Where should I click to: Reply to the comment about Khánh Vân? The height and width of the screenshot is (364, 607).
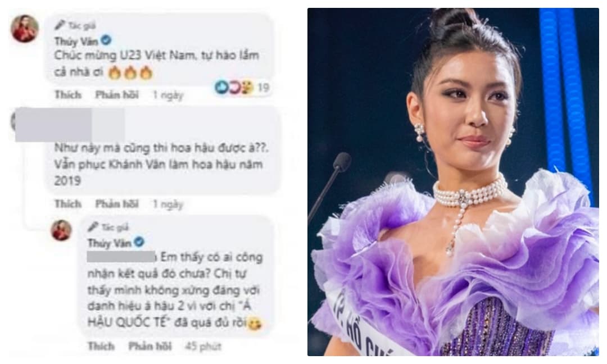(117, 204)
